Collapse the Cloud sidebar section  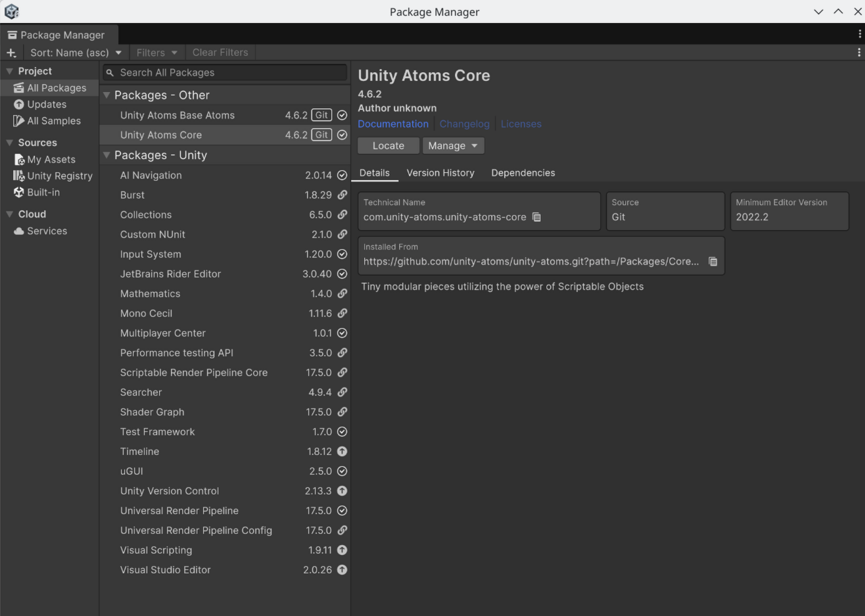coord(9,214)
